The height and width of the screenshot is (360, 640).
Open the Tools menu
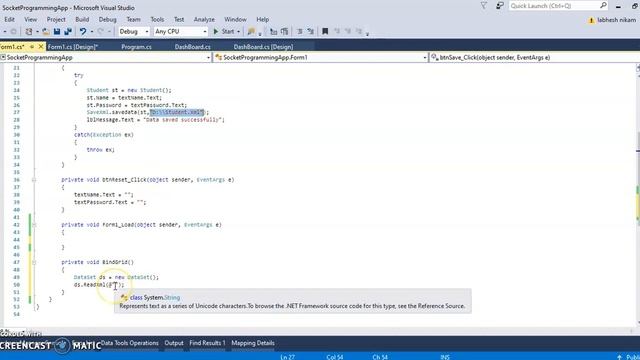click(x=157, y=19)
